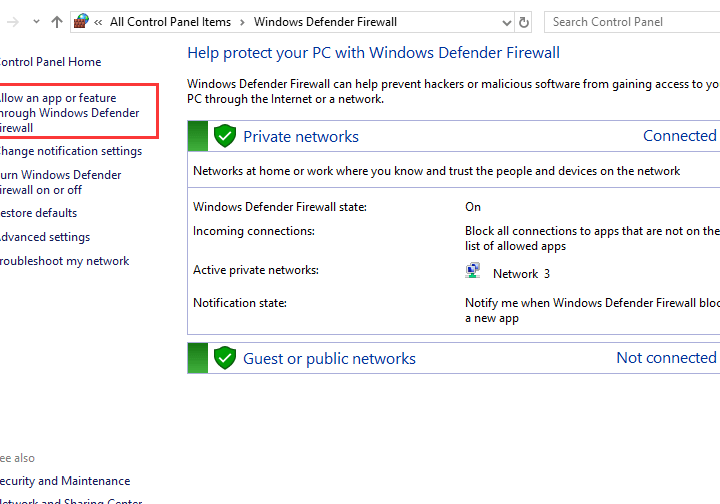This screenshot has height=504, width=720.
Task: Open recent locations dropdown arrow
Action: click(x=36, y=22)
